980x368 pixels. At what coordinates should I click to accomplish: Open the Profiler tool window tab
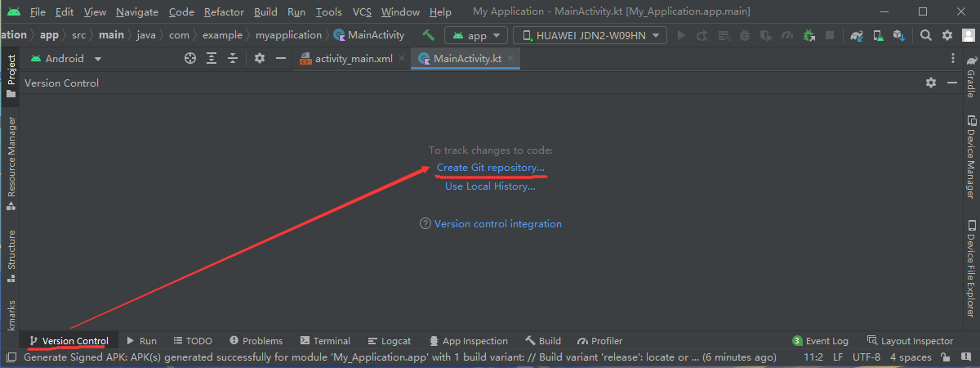point(600,341)
